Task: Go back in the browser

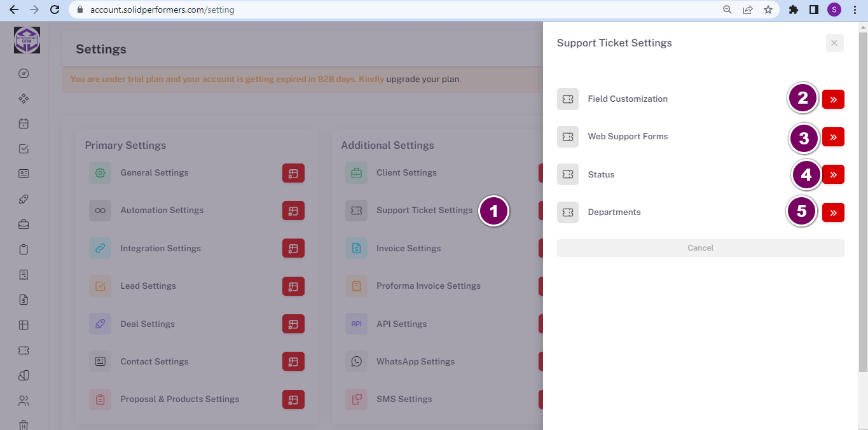Action: (x=13, y=10)
